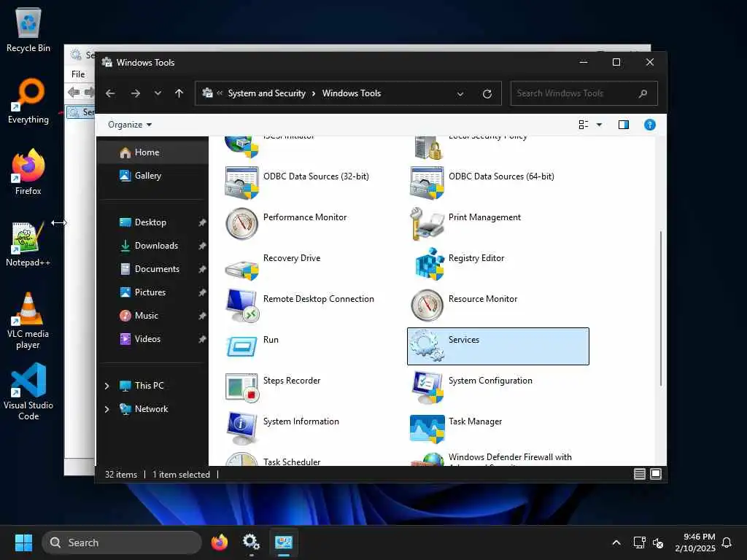Select the VLC media player shortcut
The height and width of the screenshot is (560, 747).
(x=28, y=321)
